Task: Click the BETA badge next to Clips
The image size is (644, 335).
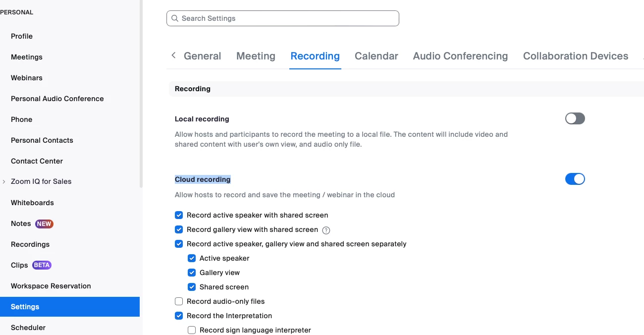Action: pyautogui.click(x=42, y=265)
